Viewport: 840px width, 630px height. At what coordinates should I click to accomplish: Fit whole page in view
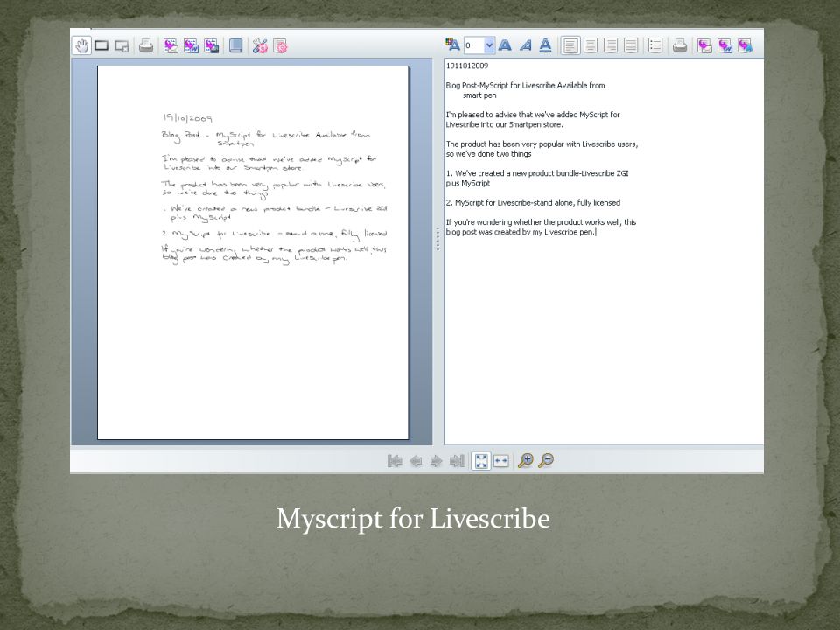(x=481, y=461)
